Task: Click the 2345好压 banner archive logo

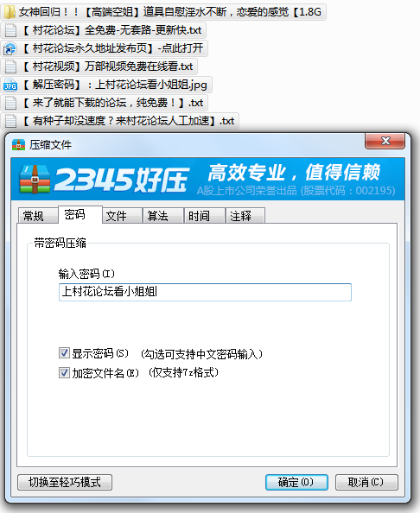Action: (35, 180)
